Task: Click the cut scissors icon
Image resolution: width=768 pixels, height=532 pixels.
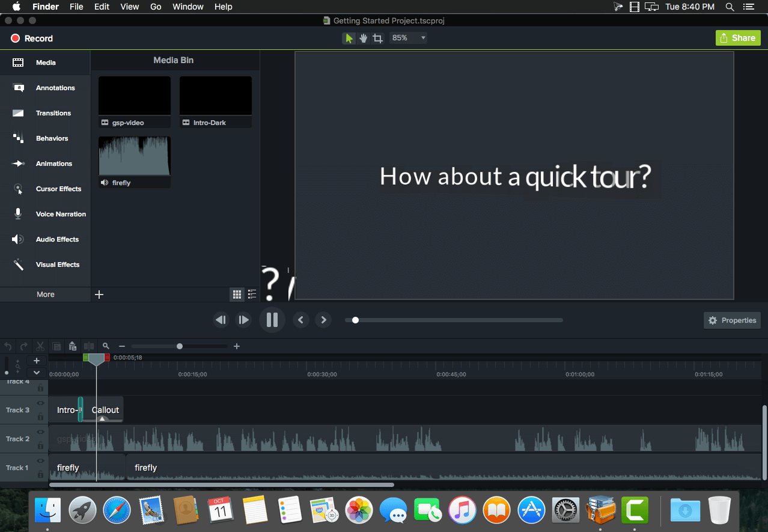Action: [40, 346]
